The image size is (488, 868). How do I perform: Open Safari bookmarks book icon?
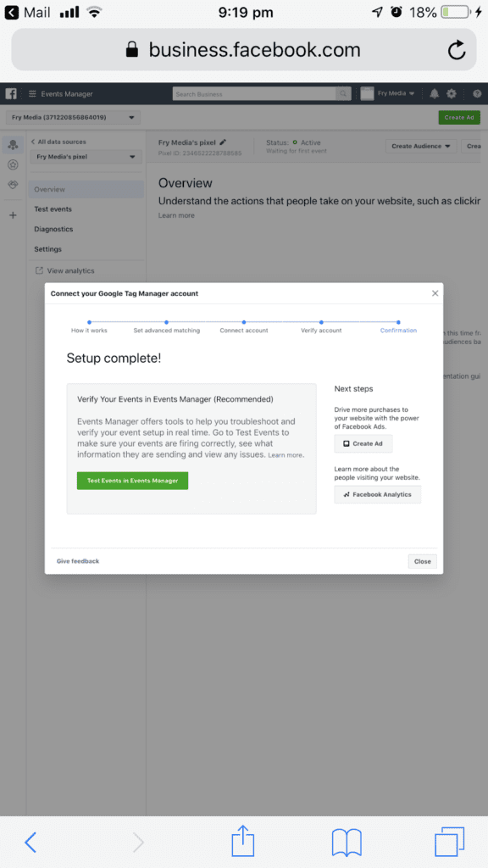point(347,843)
